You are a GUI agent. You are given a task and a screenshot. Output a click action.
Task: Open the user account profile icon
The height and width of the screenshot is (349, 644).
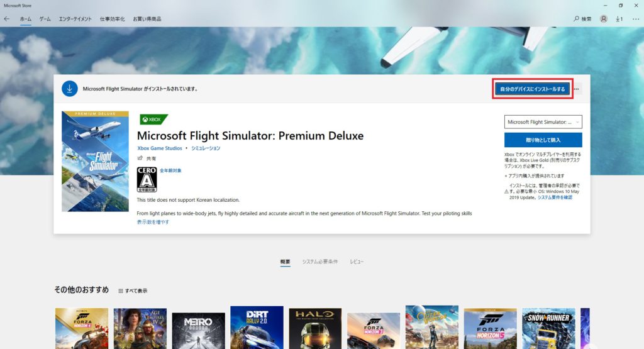603,19
